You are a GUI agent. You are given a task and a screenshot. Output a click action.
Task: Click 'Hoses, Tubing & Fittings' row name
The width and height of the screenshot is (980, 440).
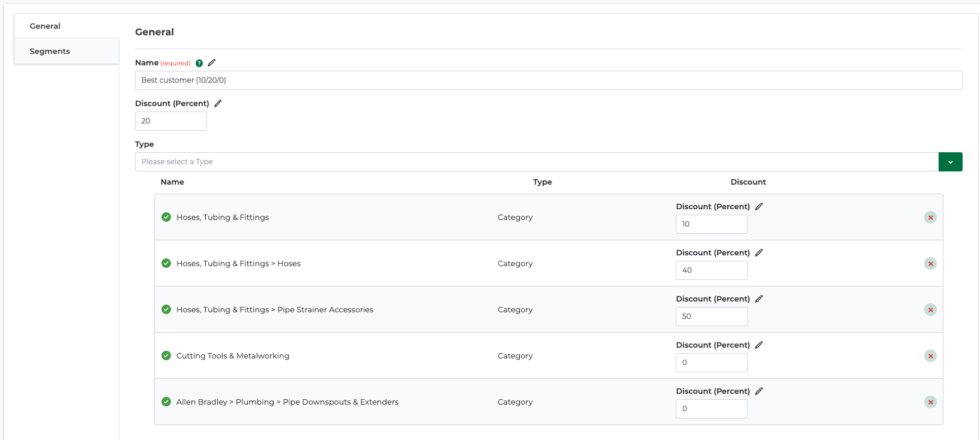[223, 217]
